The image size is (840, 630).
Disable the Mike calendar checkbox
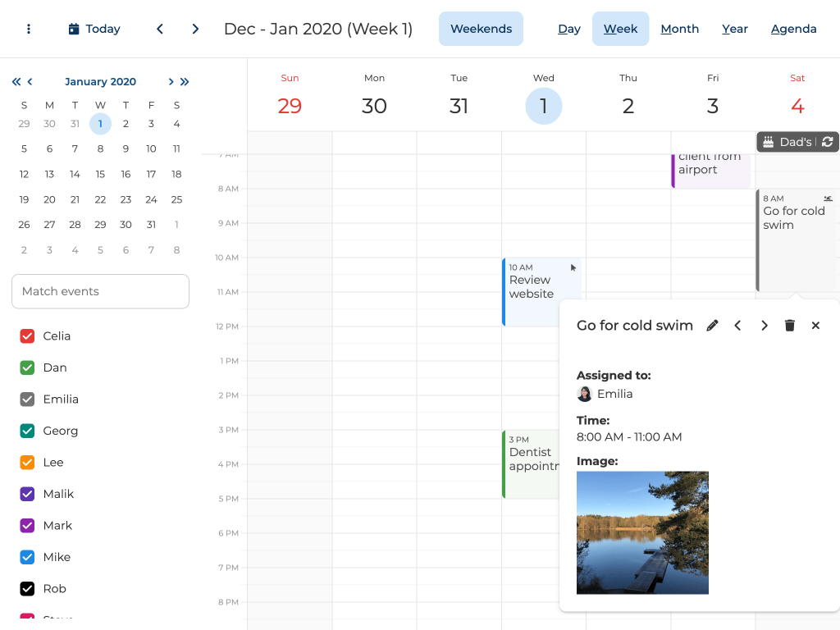[27, 557]
